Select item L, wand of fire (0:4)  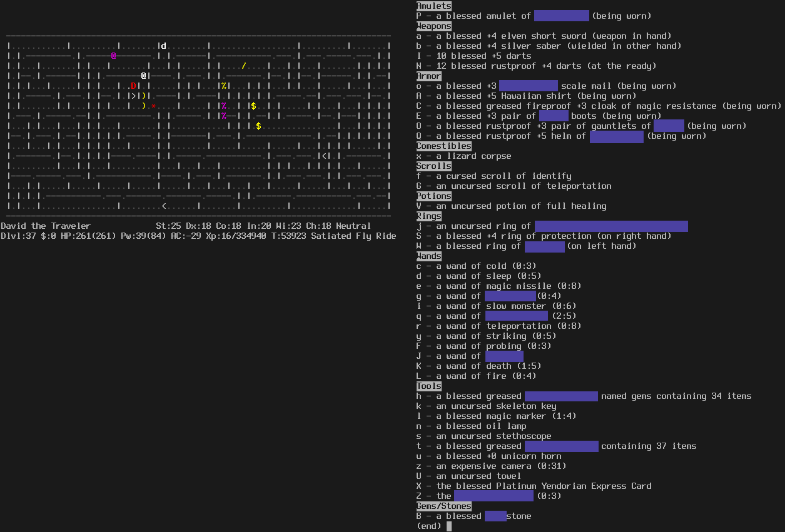pos(477,376)
